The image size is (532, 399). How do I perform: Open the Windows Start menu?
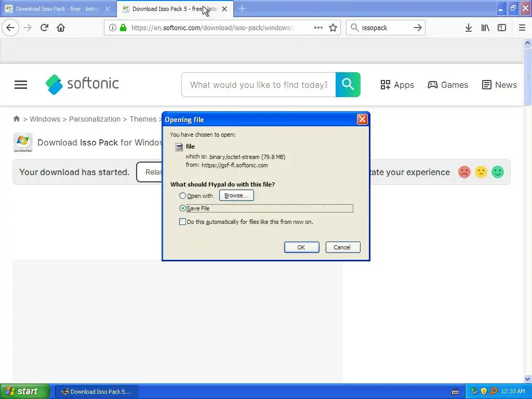[25, 392]
